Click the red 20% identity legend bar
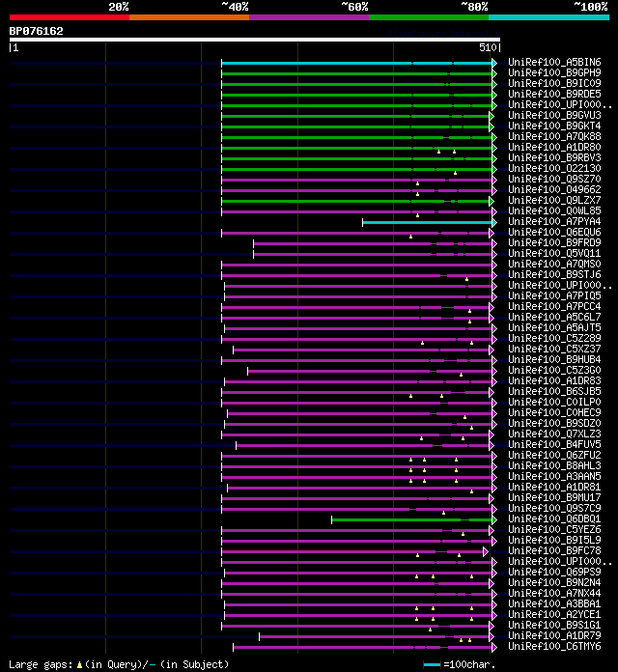618x672 pixels. pos(70,17)
